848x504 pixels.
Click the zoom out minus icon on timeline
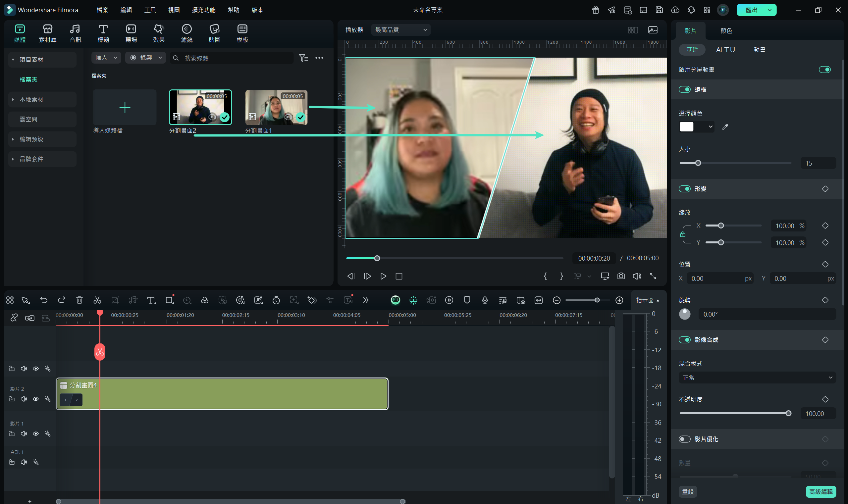click(556, 300)
